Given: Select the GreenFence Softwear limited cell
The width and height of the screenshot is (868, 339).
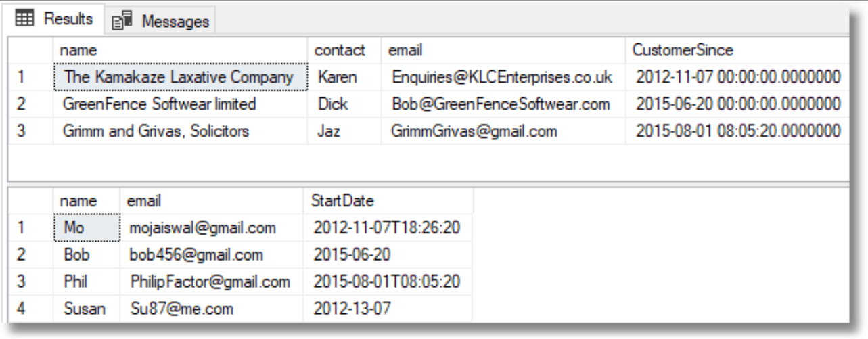Looking at the screenshot, I should click(x=181, y=105).
